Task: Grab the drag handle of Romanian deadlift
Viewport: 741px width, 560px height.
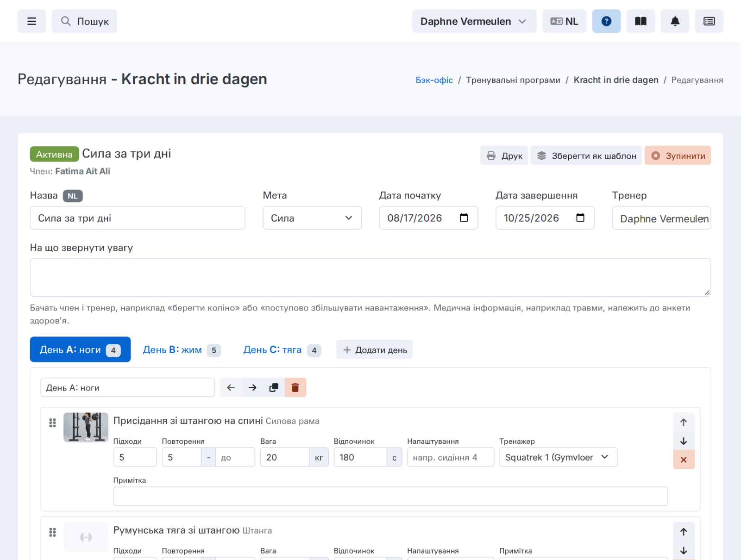Action: click(52, 532)
